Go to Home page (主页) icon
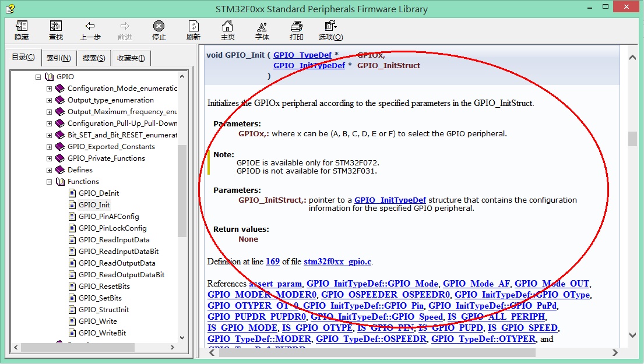This screenshot has height=364, width=644. click(x=227, y=26)
